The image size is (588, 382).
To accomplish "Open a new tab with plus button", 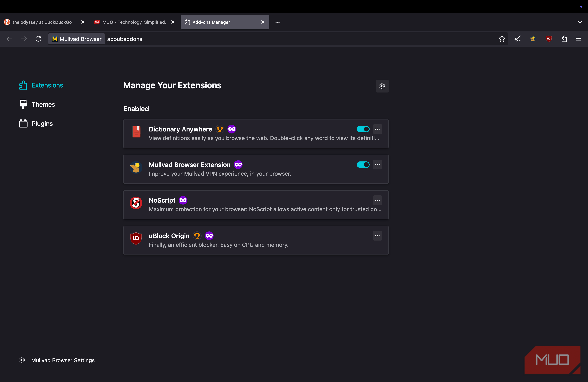I will tap(278, 22).
